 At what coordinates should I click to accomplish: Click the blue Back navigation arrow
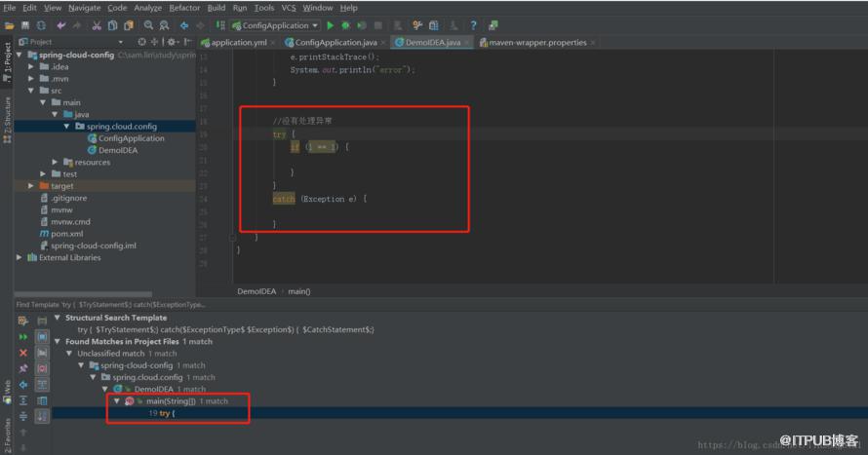[x=184, y=25]
